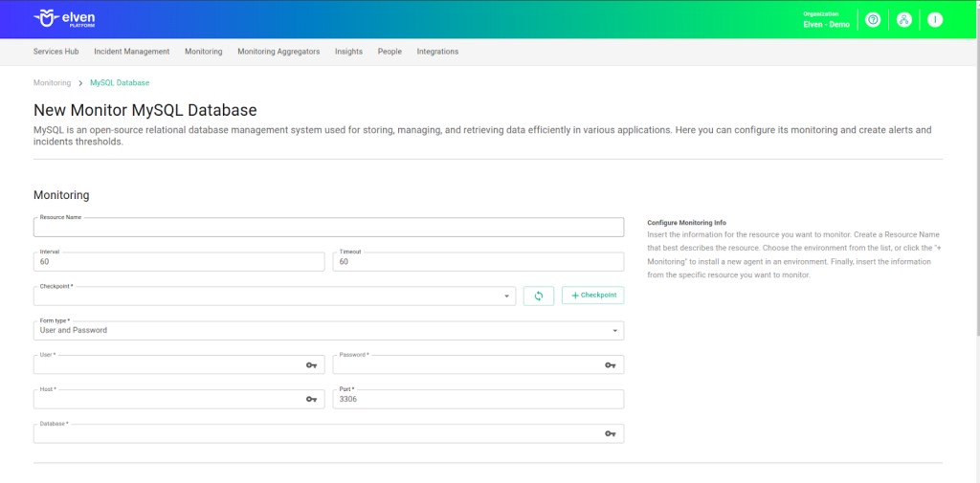Click into the Port field
This screenshot has width=980, height=483.
coord(478,400)
